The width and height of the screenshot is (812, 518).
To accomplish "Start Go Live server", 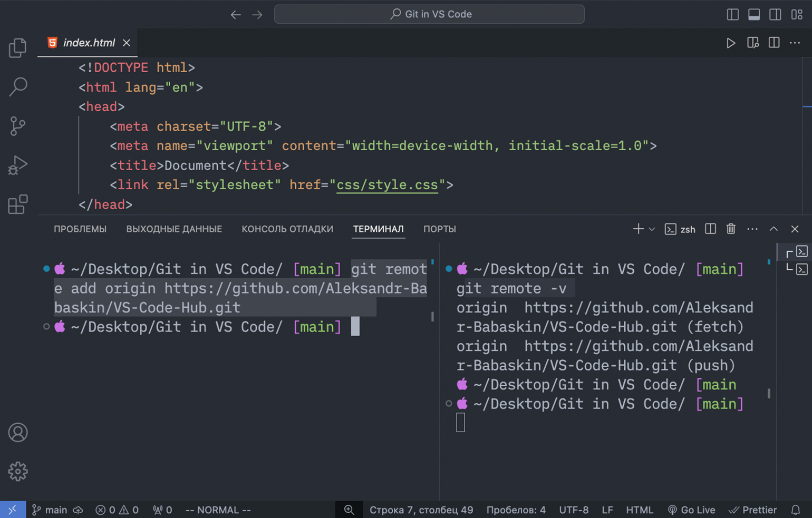I will click(x=691, y=510).
